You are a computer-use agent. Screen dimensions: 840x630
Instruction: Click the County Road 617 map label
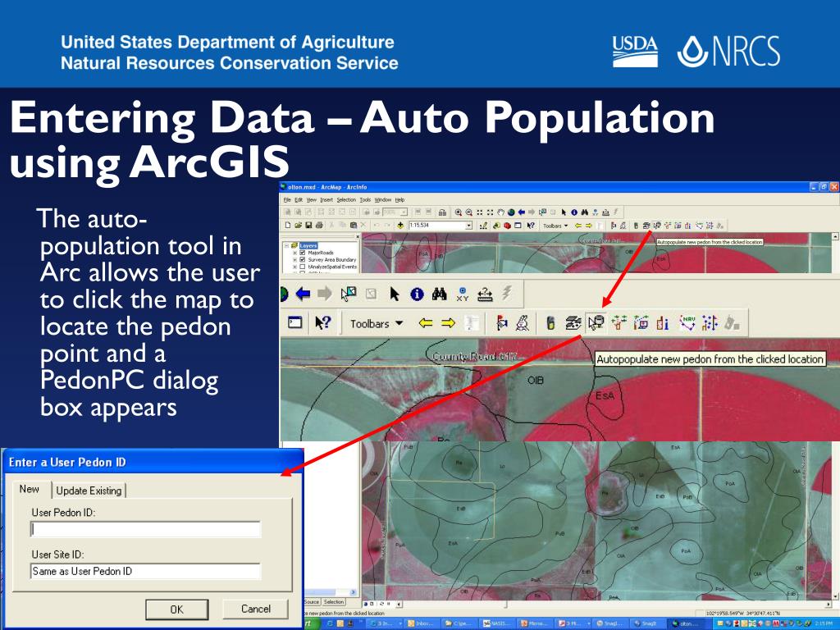[475, 357]
